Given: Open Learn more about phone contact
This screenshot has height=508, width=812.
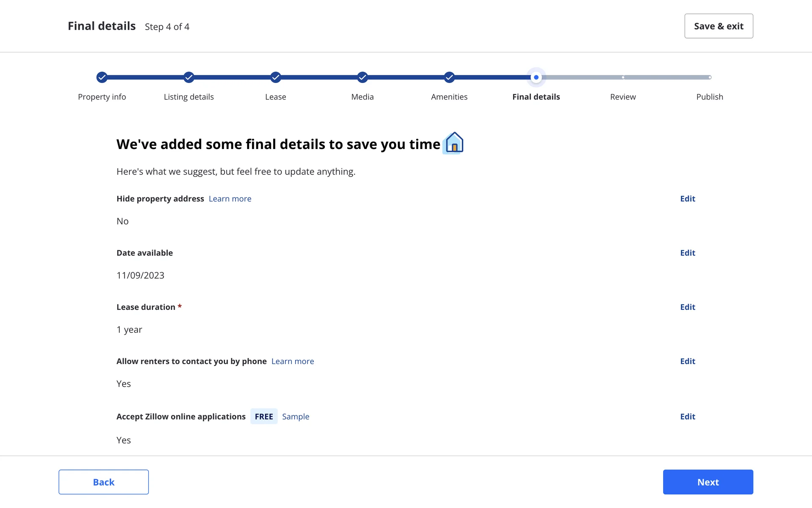Looking at the screenshot, I should tap(293, 361).
